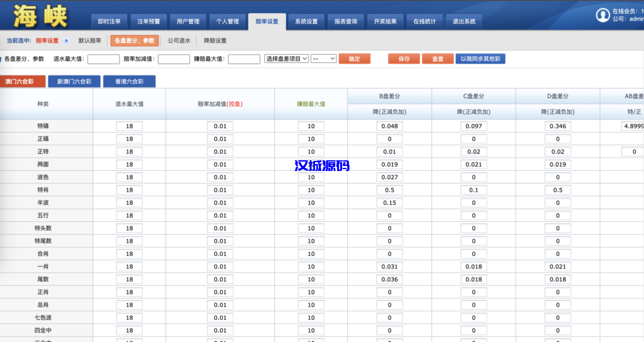The height and width of the screenshot is (342, 644).
Task: Edit 赚赔最大值 field in 七色波 row
Action: 311,317
